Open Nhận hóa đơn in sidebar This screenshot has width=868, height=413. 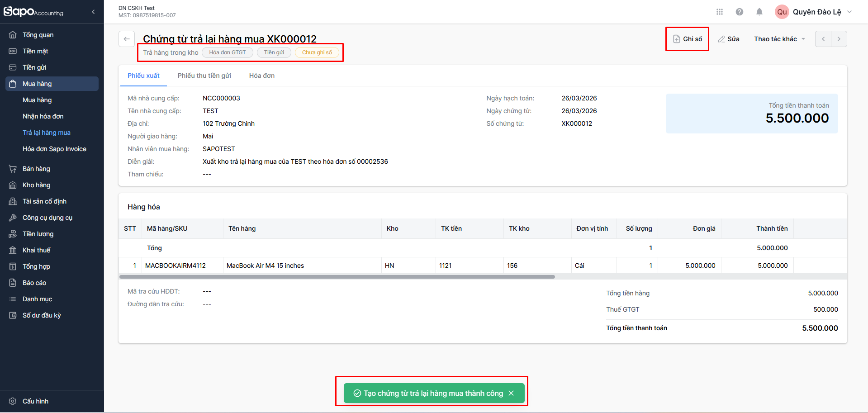click(43, 116)
